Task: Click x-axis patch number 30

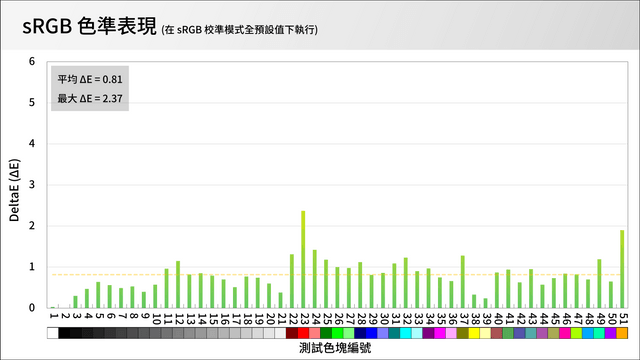Action: coord(384,319)
